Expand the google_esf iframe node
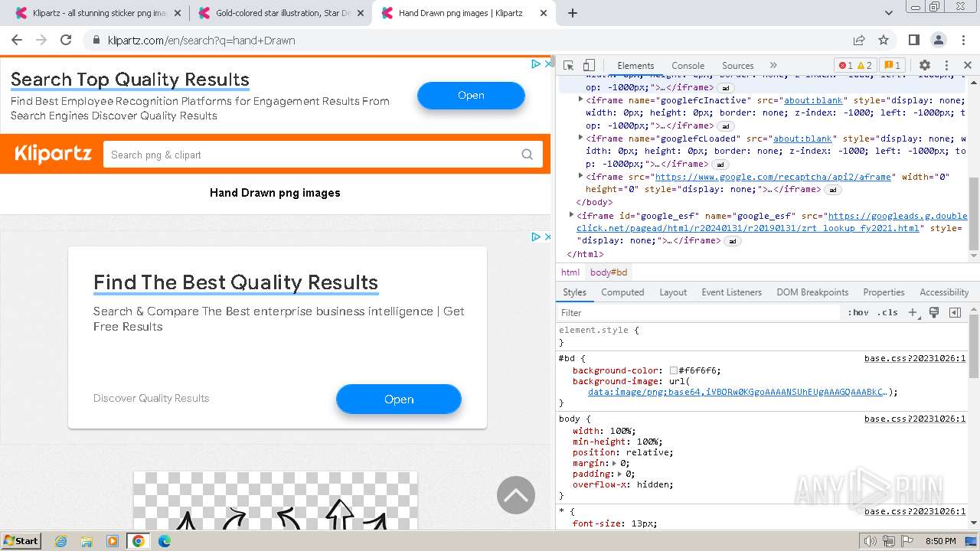Image resolution: width=980 pixels, height=551 pixels. [x=572, y=215]
